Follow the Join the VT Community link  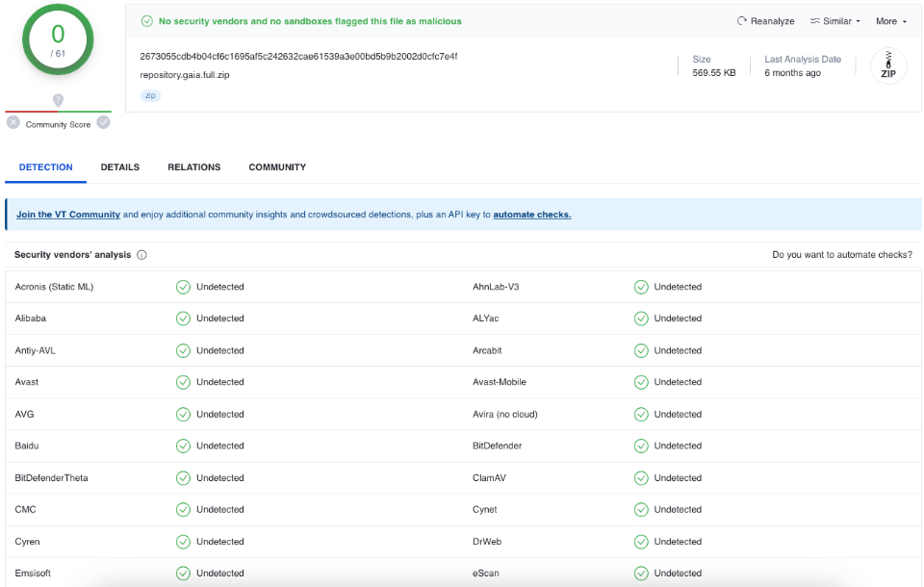68,215
